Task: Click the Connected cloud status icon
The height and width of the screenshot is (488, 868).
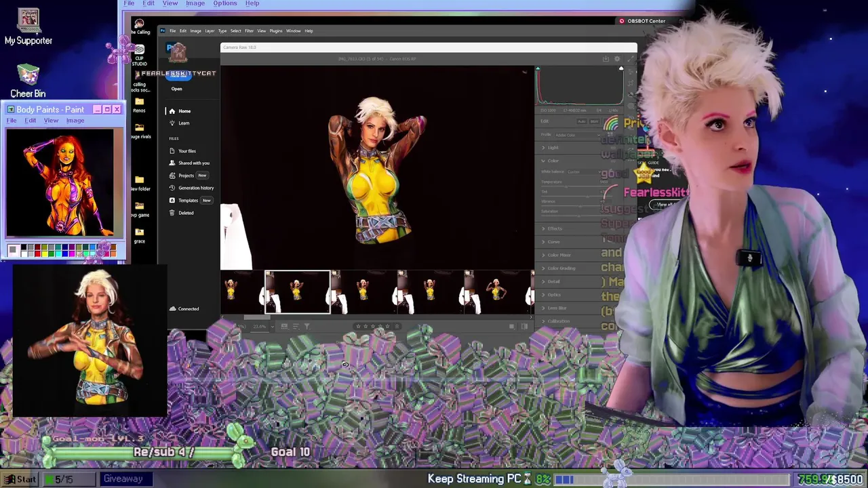Action: pos(172,309)
